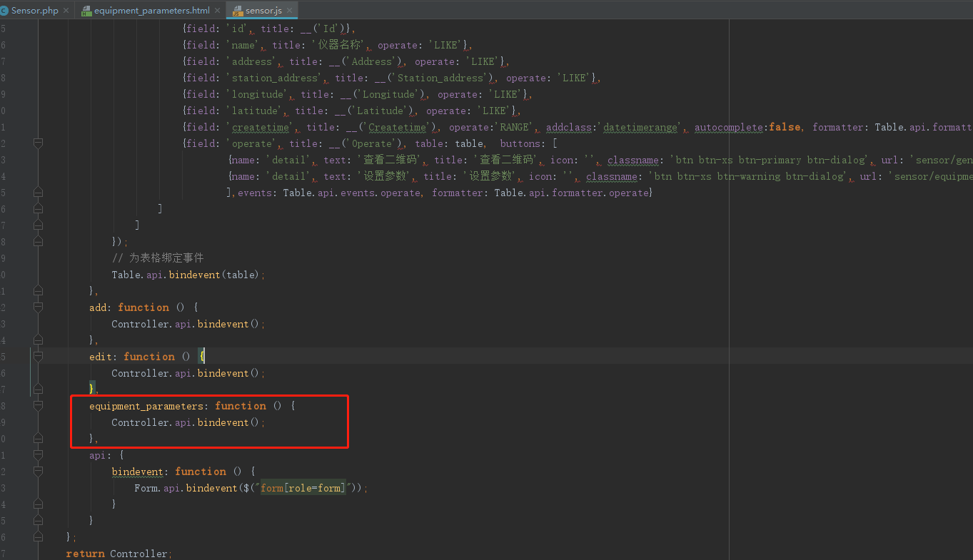Click fold end marker below add's bindevent call
This screenshot has width=973, height=560.
click(38, 340)
